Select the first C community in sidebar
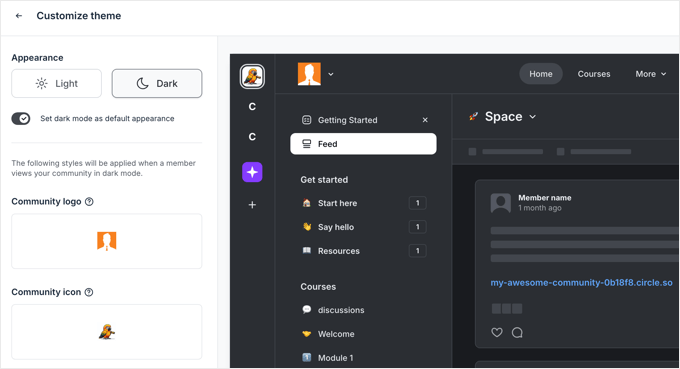The height and width of the screenshot is (369, 680). [252, 107]
